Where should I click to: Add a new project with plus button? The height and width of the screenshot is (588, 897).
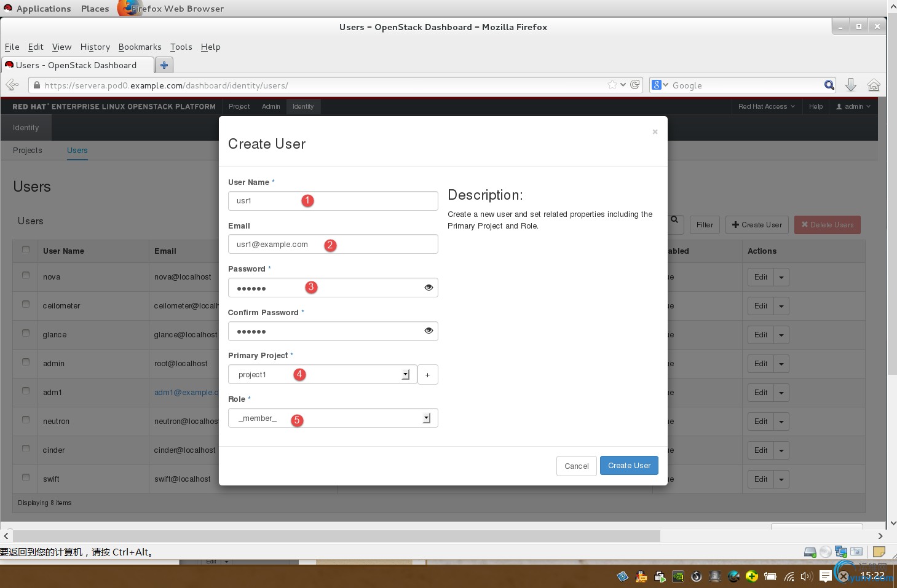(x=428, y=375)
